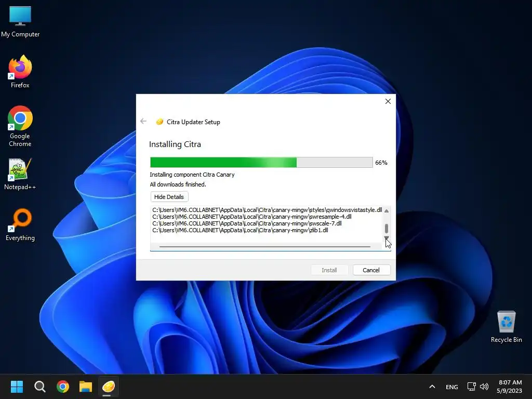Close the Citra Updater Setup dialog
This screenshot has width=532, height=399.
[x=388, y=101]
